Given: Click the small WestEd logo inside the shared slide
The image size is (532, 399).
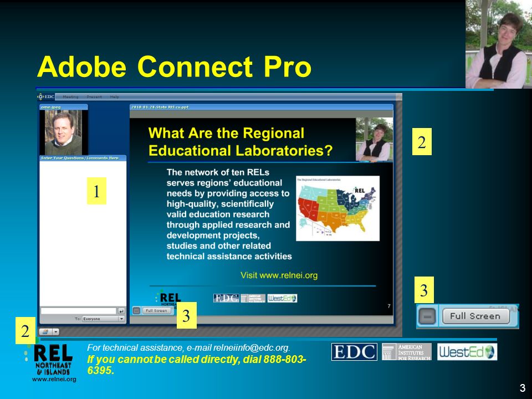Looking at the screenshot, I should click(x=282, y=298).
